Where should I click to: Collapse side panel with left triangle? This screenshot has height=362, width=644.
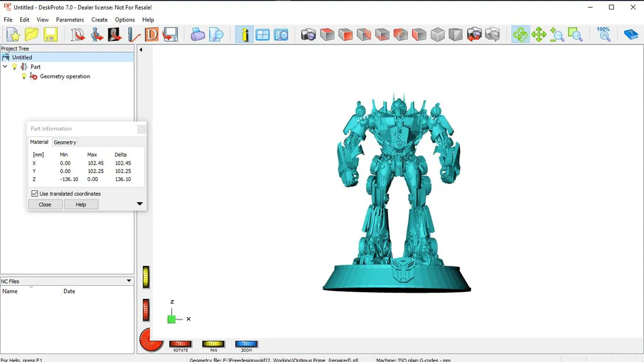pos(141,49)
